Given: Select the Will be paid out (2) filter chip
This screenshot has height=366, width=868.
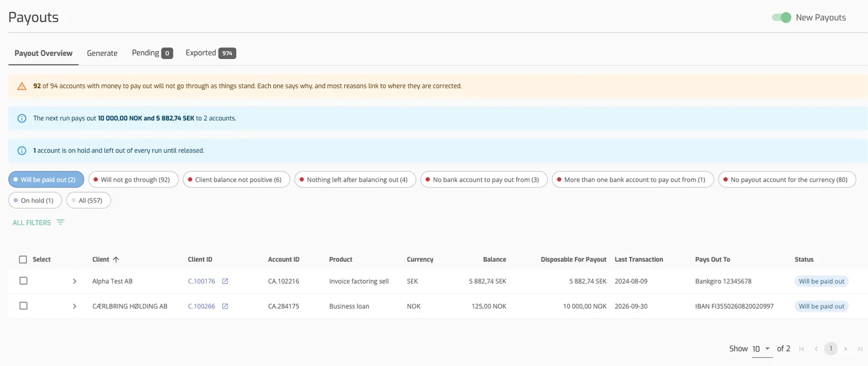Looking at the screenshot, I should pyautogui.click(x=46, y=179).
